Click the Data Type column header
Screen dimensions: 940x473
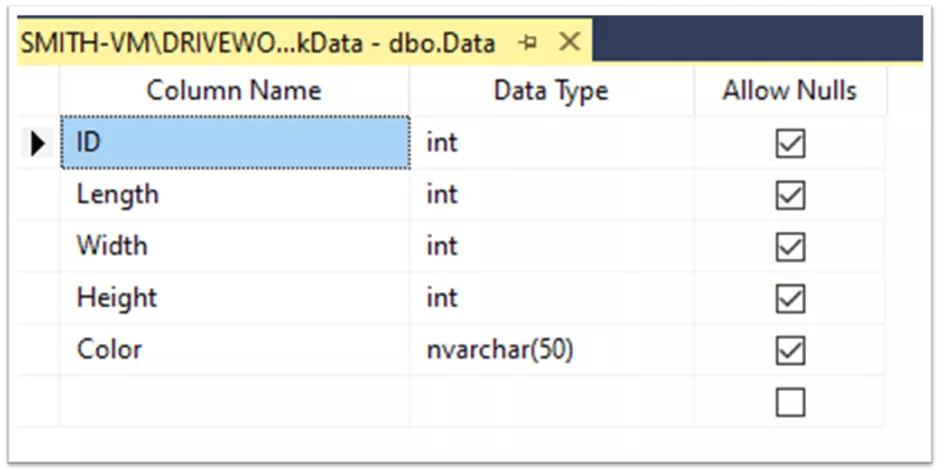[552, 91]
